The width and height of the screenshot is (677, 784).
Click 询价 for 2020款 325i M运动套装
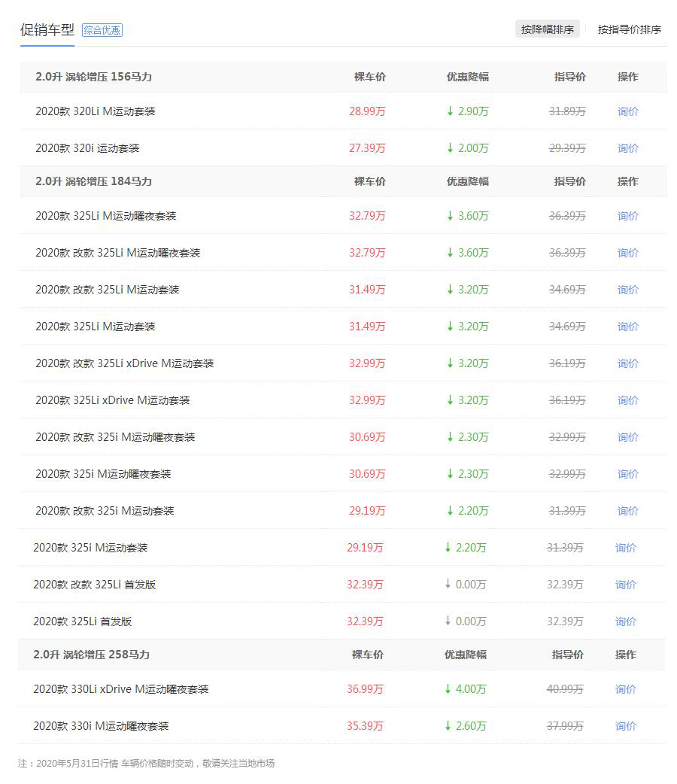[x=626, y=548]
